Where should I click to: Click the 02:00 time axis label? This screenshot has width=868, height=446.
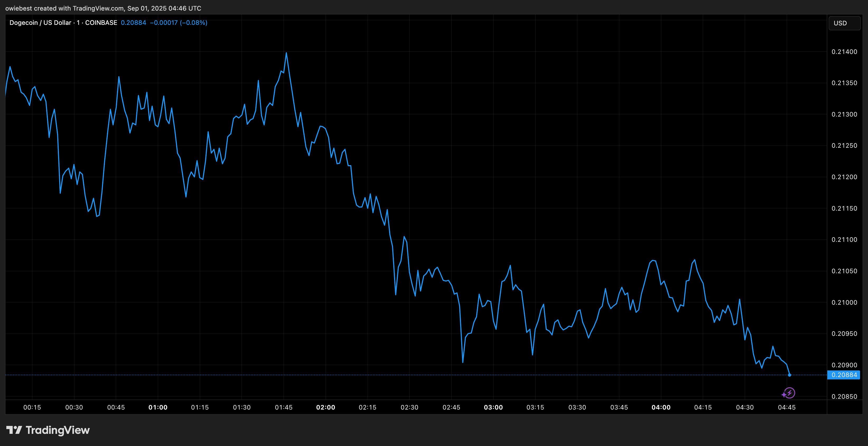(x=325, y=407)
